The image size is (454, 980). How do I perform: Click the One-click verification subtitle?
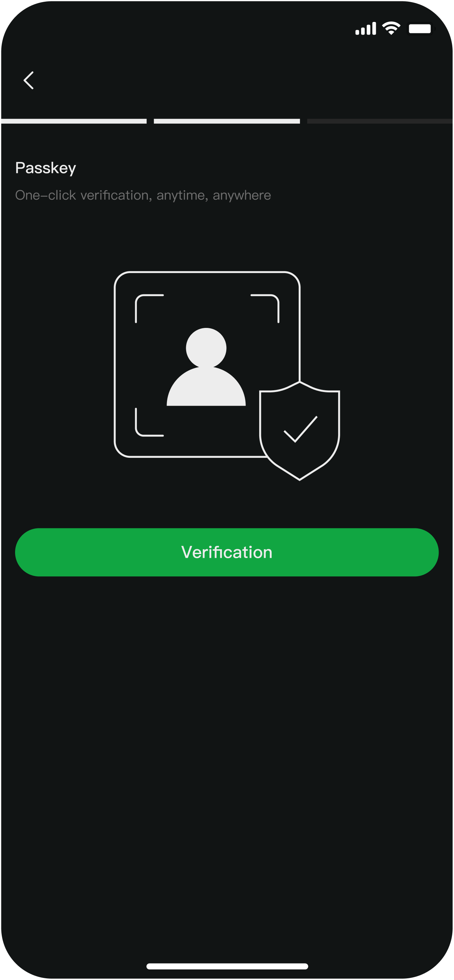(x=143, y=195)
